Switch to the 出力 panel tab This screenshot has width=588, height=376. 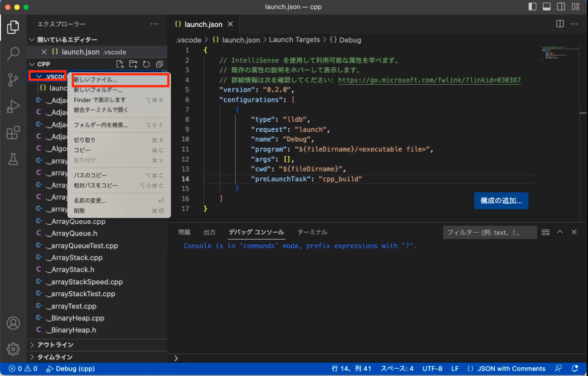[209, 232]
